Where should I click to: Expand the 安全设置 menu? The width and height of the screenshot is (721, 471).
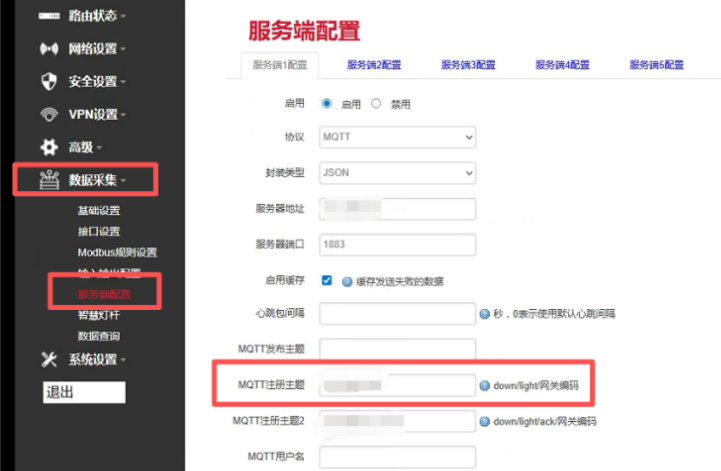tap(97, 81)
